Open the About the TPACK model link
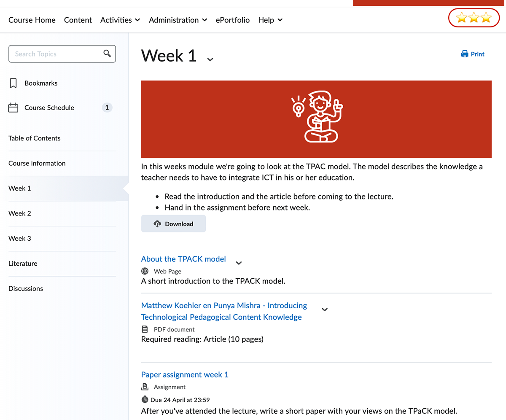 tap(183, 259)
